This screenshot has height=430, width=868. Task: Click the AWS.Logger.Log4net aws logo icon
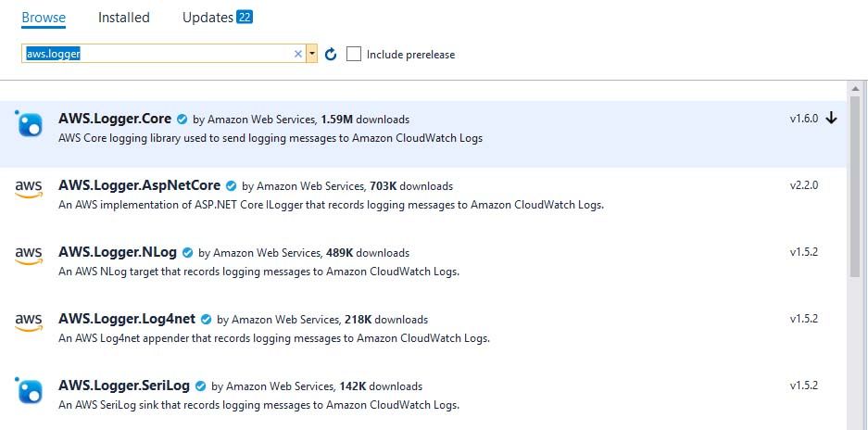(x=29, y=322)
